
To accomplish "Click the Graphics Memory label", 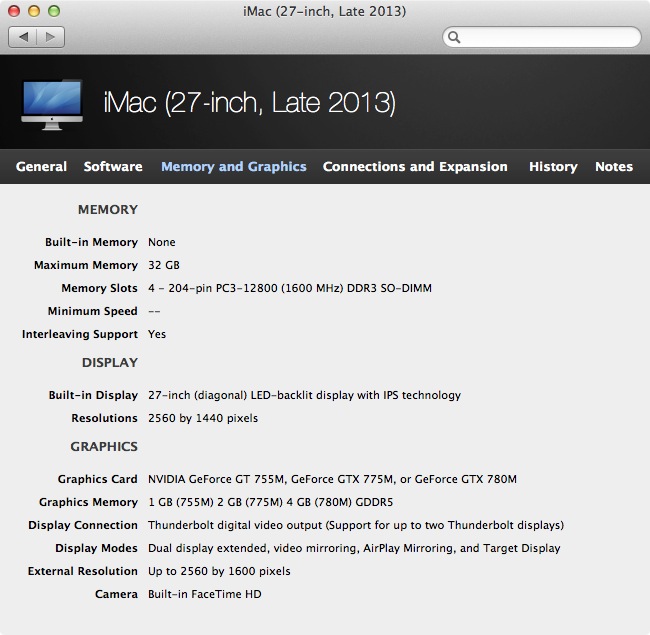I will (x=88, y=502).
